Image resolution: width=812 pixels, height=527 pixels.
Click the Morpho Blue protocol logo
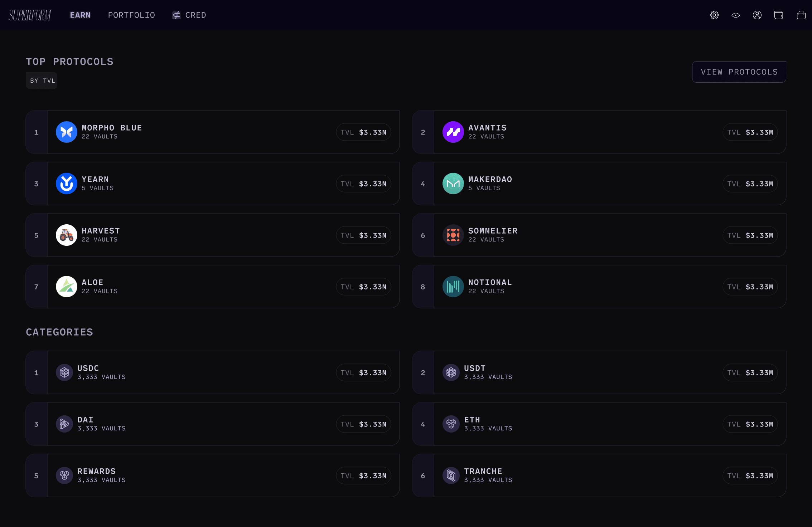[x=67, y=132]
